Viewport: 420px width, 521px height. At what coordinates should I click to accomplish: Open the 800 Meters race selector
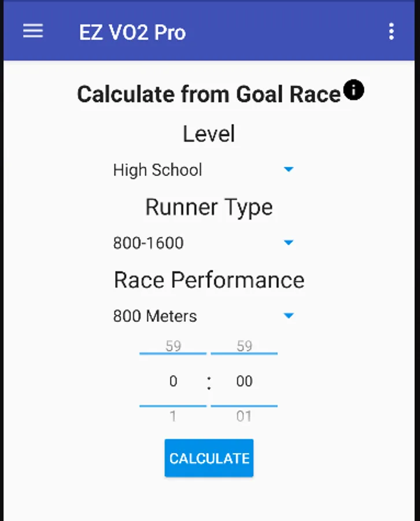tap(155, 316)
